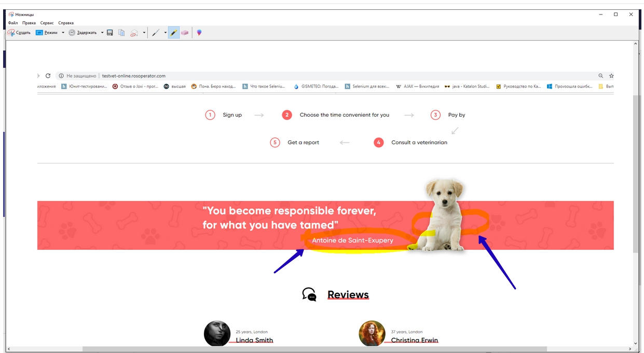This screenshot has height=353, width=644.
Task: Open the Справка help menu
Action: click(66, 23)
